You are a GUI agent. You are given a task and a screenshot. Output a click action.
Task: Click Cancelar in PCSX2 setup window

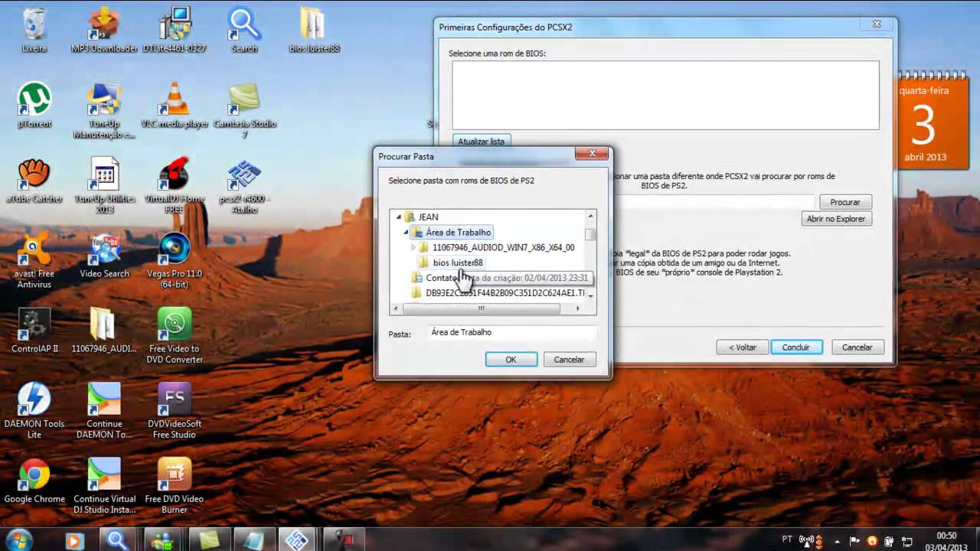pos(857,347)
